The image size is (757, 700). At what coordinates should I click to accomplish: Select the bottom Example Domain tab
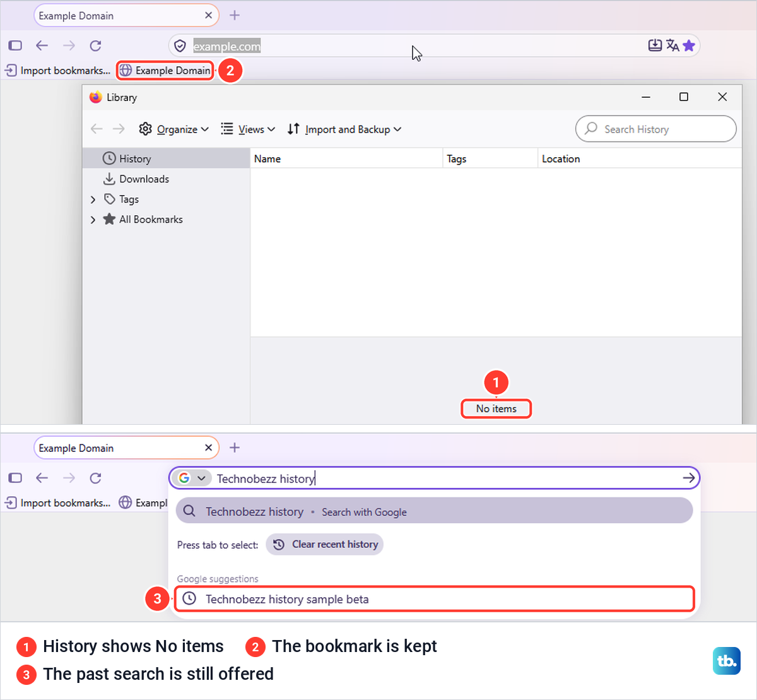(126, 448)
